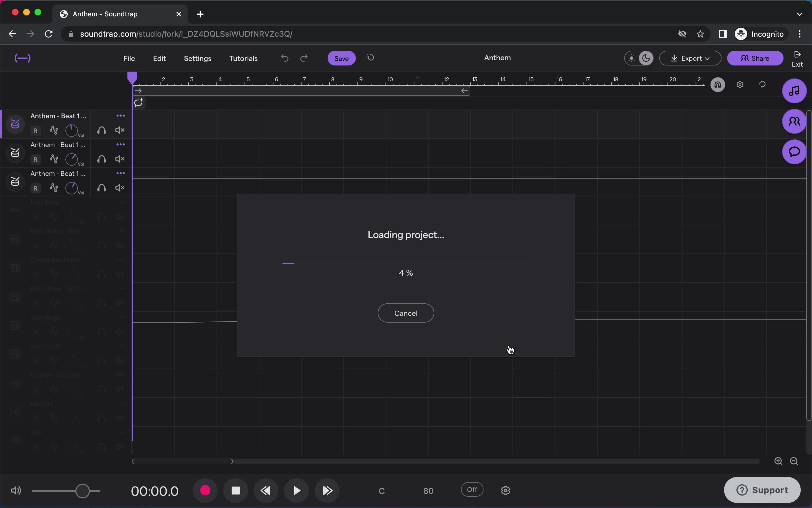Open automation on the third Anthem Beat track
The image size is (812, 508).
click(x=54, y=188)
